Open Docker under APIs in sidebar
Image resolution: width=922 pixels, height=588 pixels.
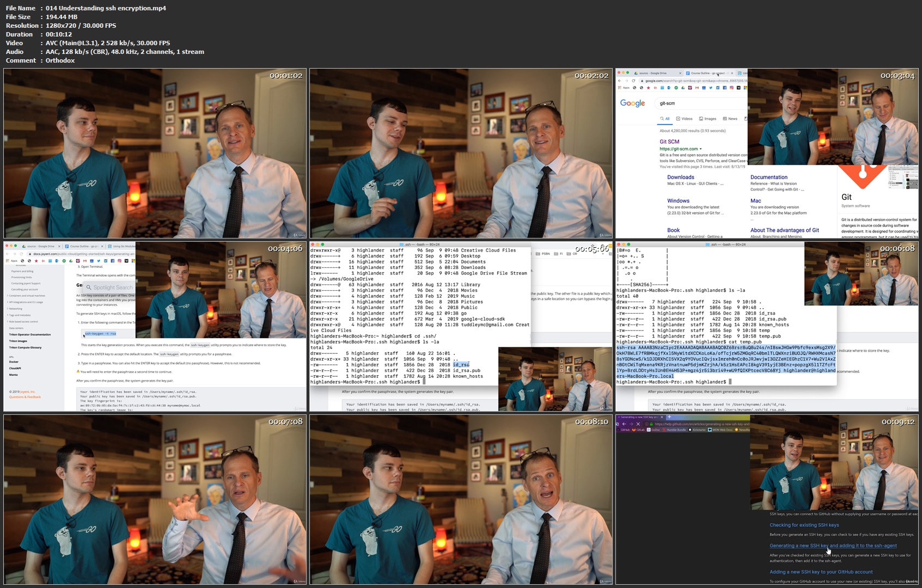14,362
